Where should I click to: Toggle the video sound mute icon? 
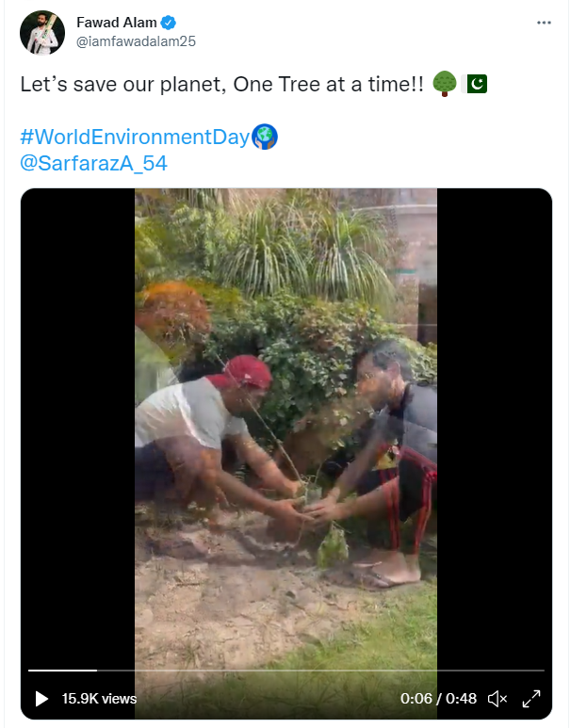click(497, 699)
